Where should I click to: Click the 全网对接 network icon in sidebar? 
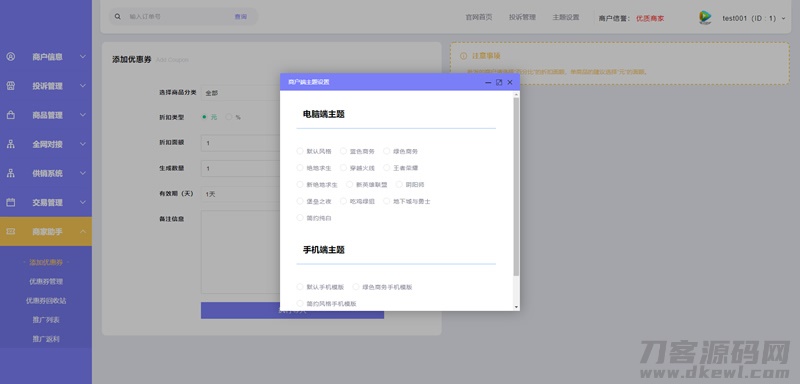pyautogui.click(x=11, y=144)
